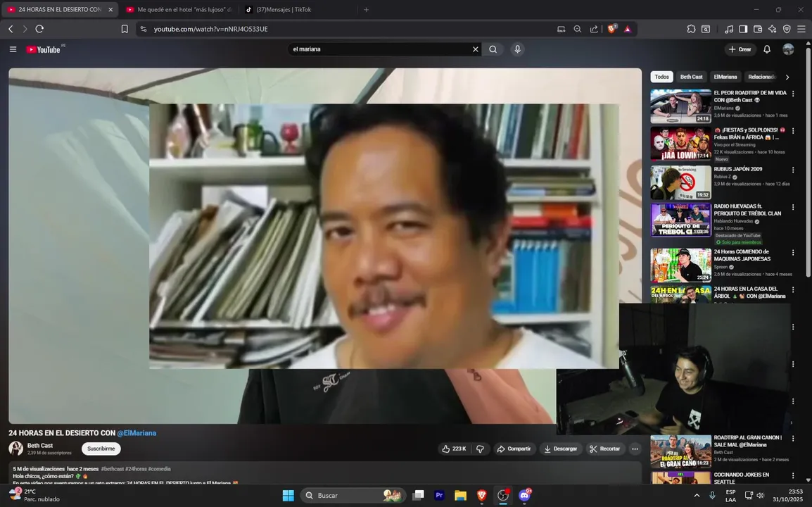Open the browser Extensions puzzle icon
This screenshot has width=812, height=507.
click(x=692, y=29)
